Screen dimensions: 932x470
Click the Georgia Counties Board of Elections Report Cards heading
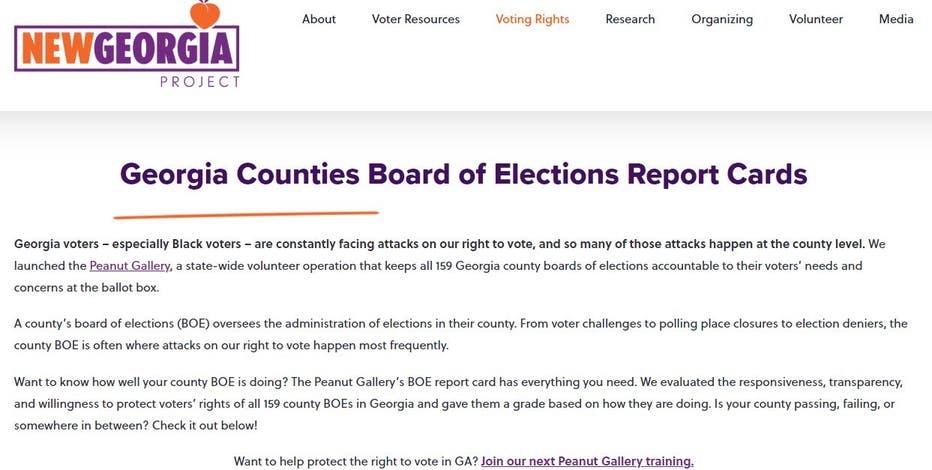click(x=464, y=174)
